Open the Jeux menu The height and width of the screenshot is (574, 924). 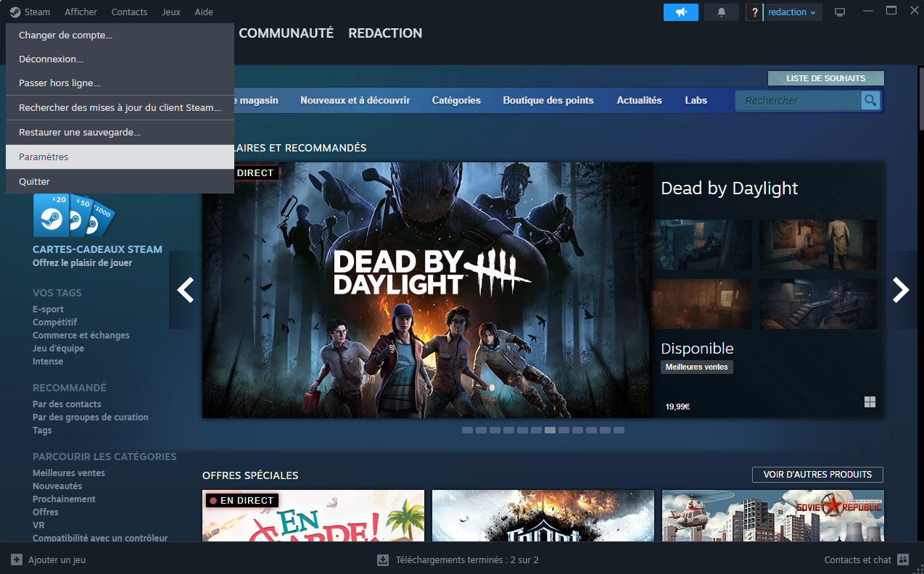coord(171,12)
